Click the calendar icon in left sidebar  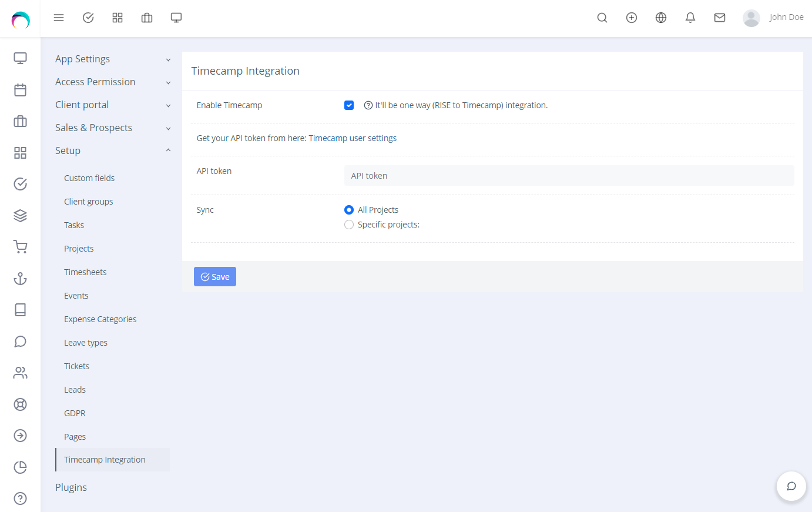point(21,90)
